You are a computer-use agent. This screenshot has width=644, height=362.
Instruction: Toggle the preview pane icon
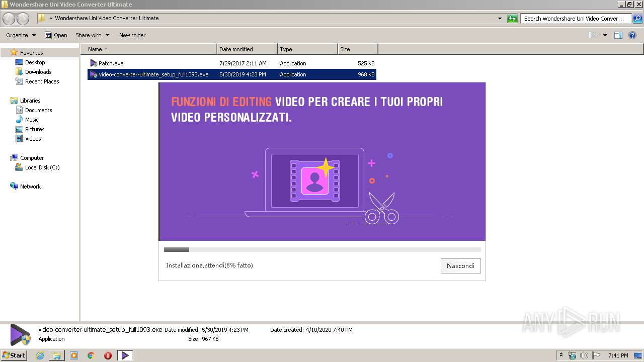pyautogui.click(x=618, y=35)
